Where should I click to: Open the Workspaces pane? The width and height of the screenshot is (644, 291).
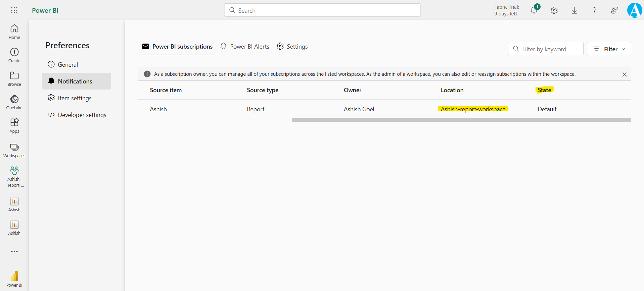(14, 150)
